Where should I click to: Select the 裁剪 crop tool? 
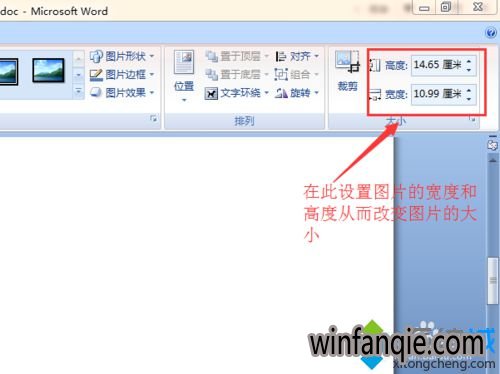tap(348, 70)
